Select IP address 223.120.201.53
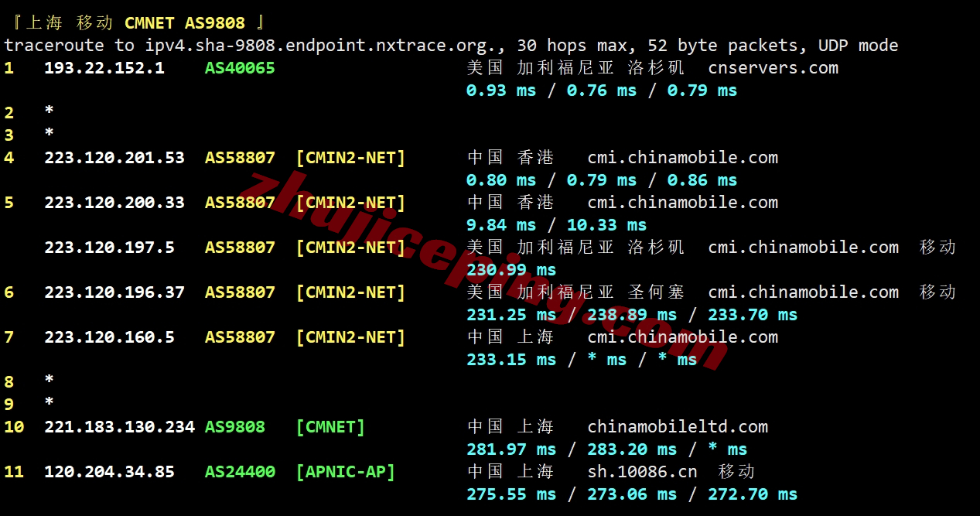Screen dimensions: 980x516 (114, 158)
